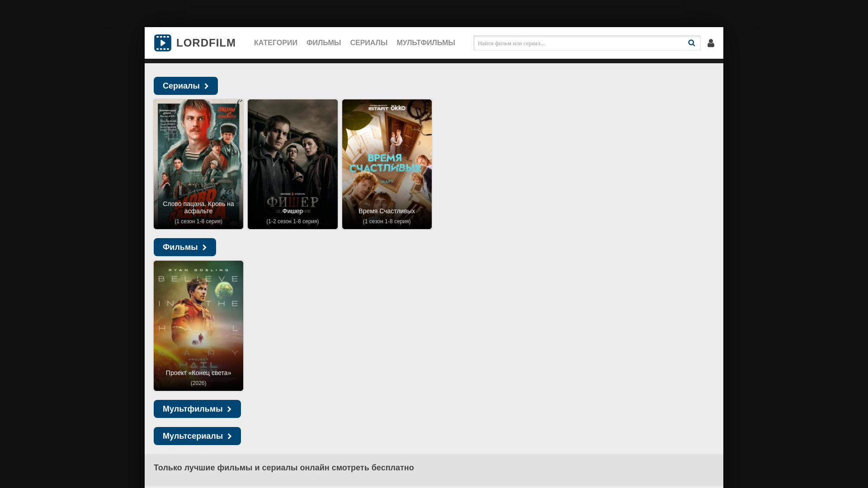This screenshot has height=488, width=868.
Task: Click the title 'Слово пацана. Кровь на асфальте'
Action: click(198, 207)
